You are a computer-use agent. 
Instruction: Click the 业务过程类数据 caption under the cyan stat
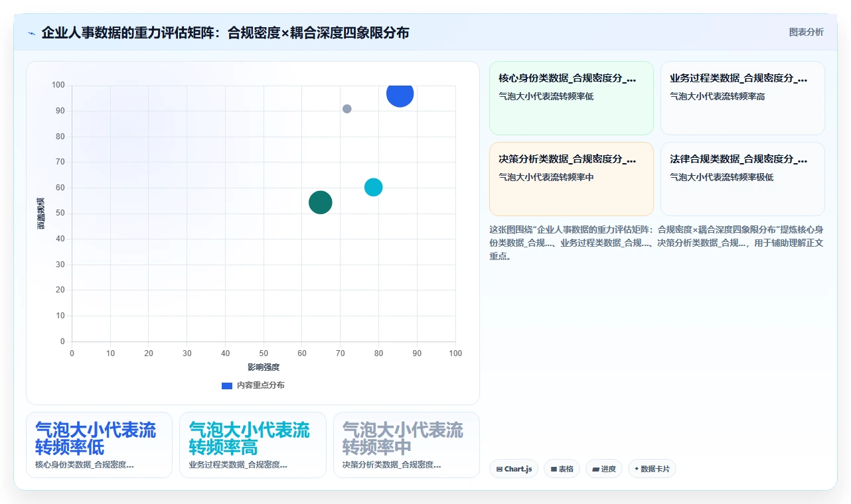pos(238,465)
